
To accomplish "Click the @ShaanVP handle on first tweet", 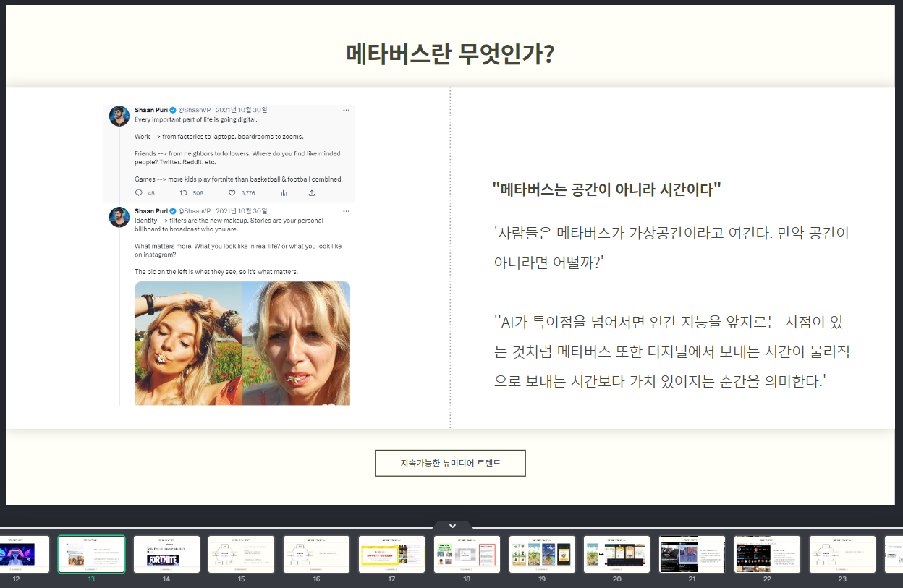I will (x=195, y=110).
